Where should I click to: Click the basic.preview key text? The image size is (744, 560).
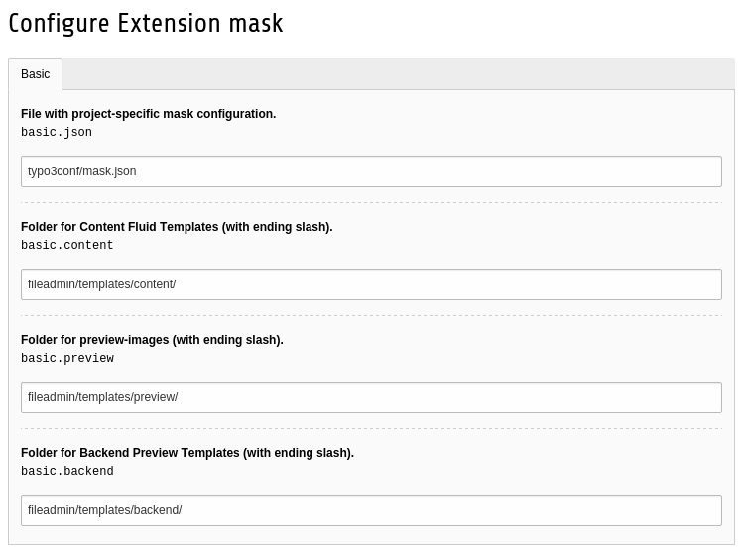pyautogui.click(x=67, y=359)
